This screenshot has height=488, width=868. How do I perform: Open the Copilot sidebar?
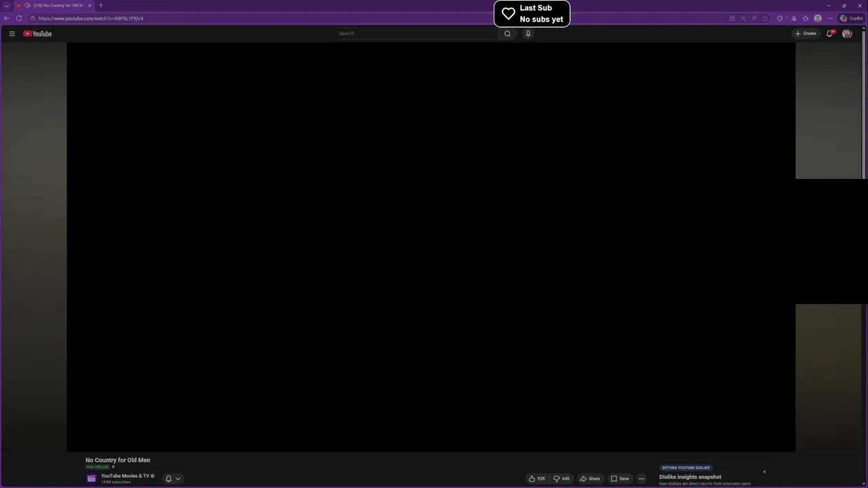tap(852, 18)
